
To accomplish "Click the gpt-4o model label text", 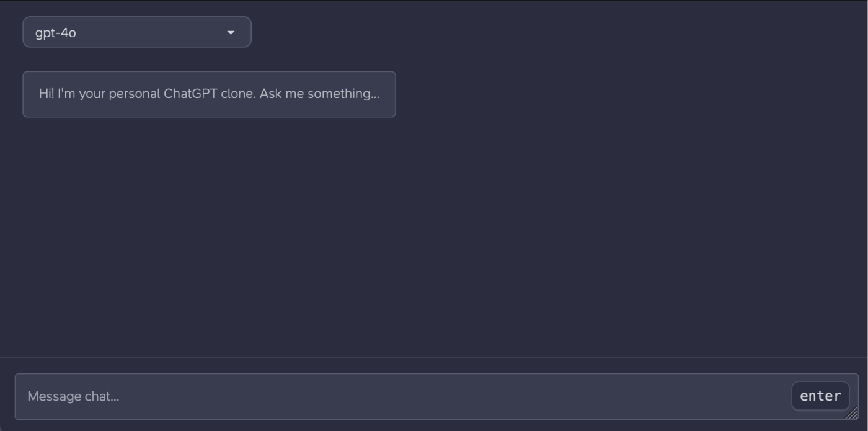I will (x=55, y=32).
